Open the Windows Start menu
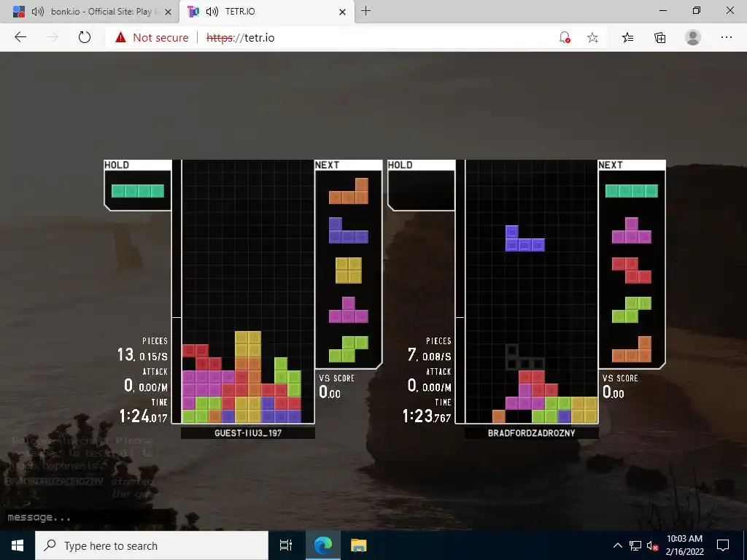747x560 pixels. click(18, 545)
